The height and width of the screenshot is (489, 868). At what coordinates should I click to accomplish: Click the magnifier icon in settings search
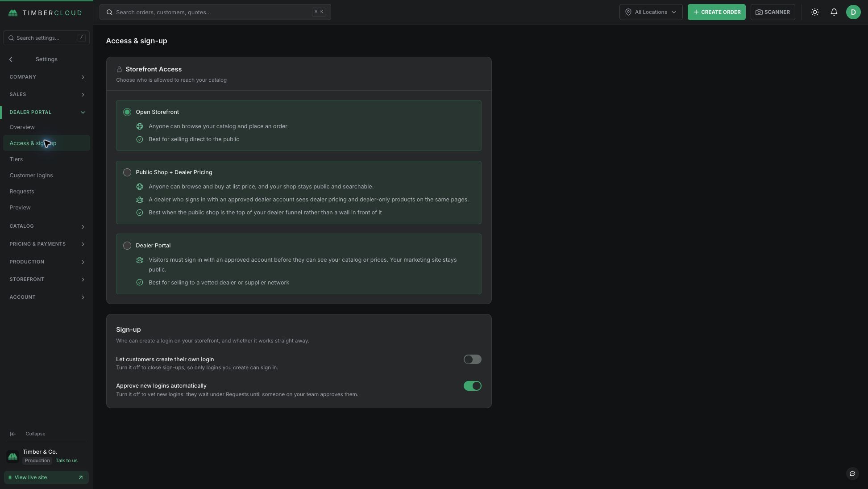coord(11,38)
